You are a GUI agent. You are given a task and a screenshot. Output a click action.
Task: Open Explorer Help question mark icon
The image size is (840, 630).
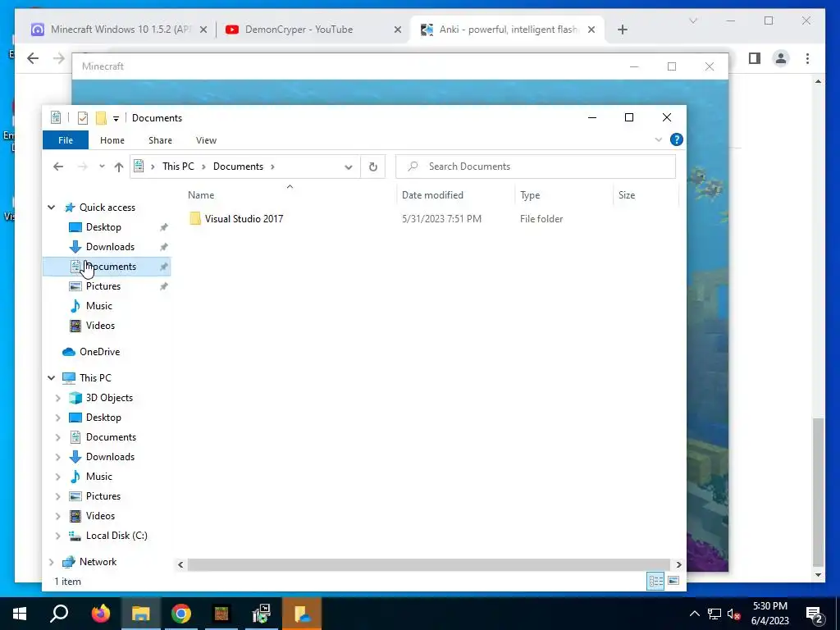pos(677,139)
